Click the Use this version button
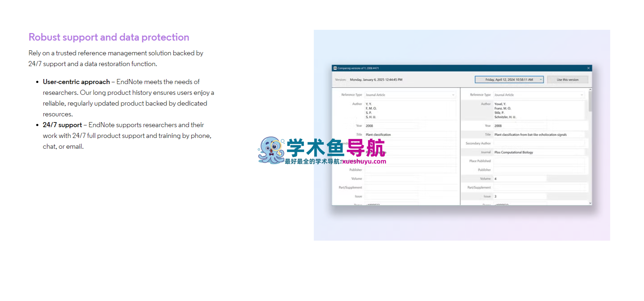 point(567,80)
